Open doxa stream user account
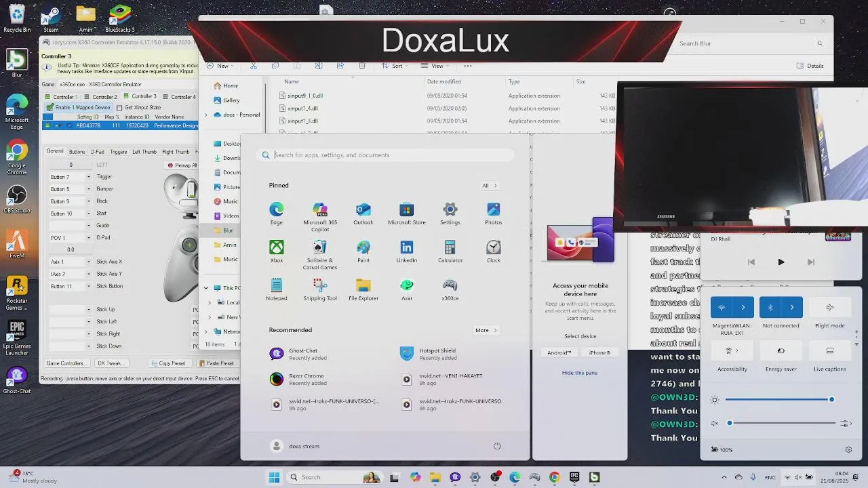Screen dimensions: 868x488 [296, 446]
